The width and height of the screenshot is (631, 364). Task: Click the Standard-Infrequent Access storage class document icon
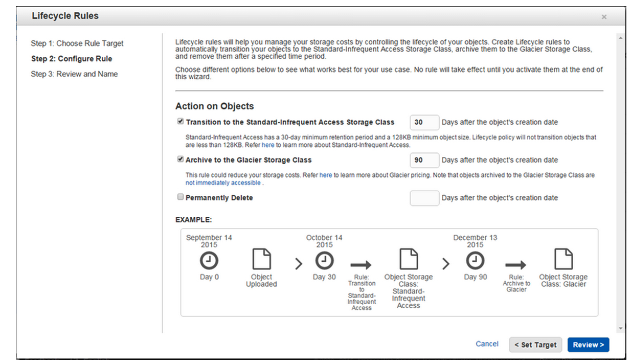pos(409,260)
